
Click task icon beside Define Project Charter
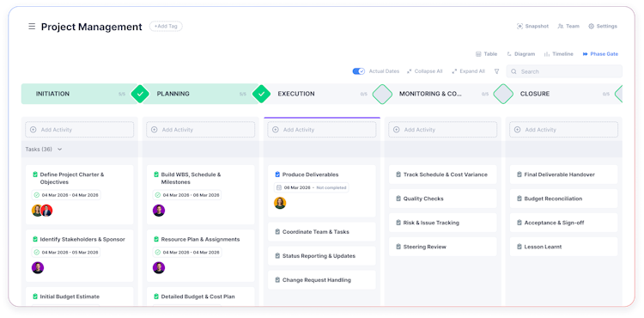pyautogui.click(x=35, y=174)
